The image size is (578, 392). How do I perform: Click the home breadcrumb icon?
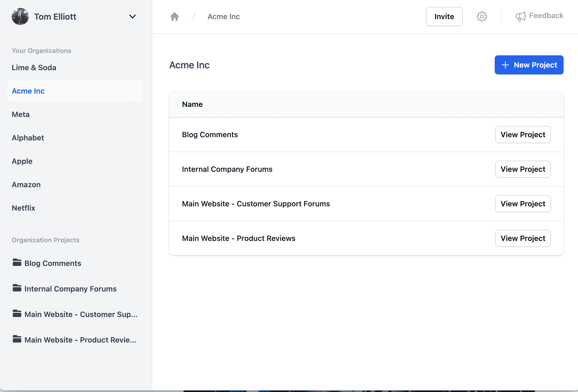tap(175, 16)
